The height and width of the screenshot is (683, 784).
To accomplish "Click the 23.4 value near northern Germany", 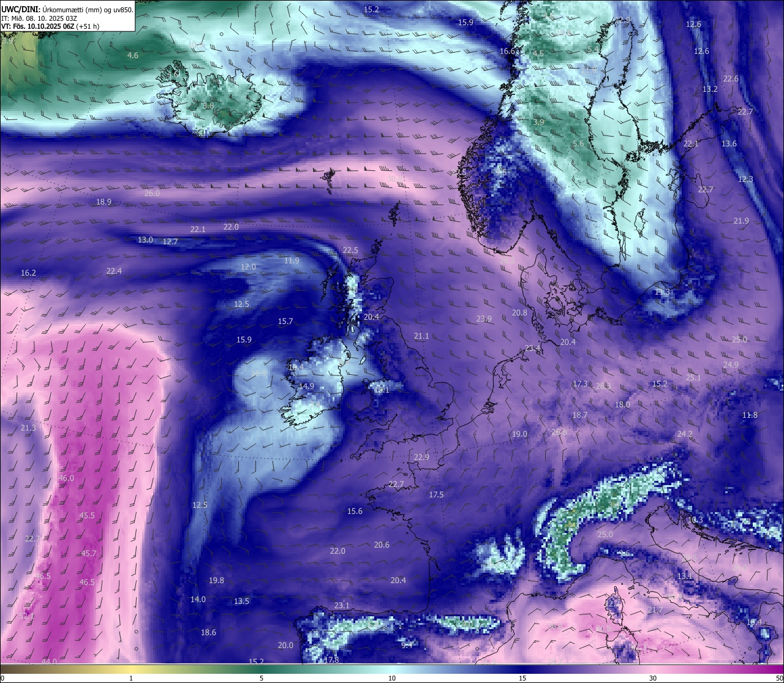I will 533,348.
